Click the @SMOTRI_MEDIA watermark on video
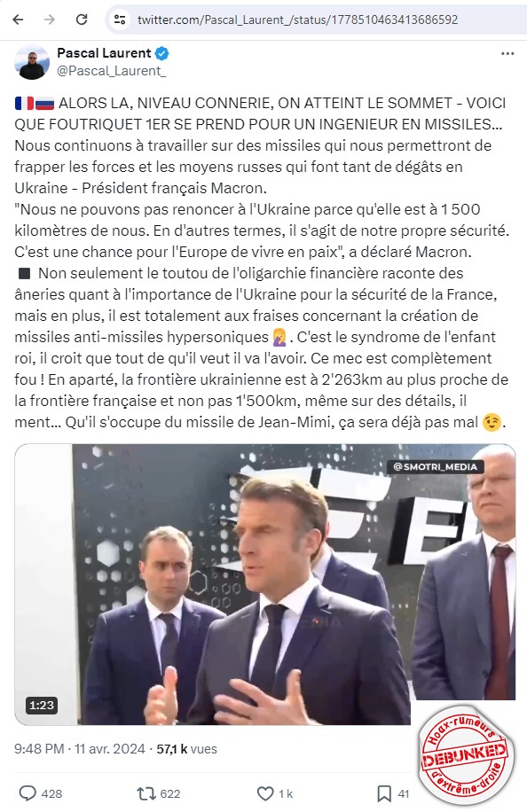The height and width of the screenshot is (812, 527). click(436, 466)
